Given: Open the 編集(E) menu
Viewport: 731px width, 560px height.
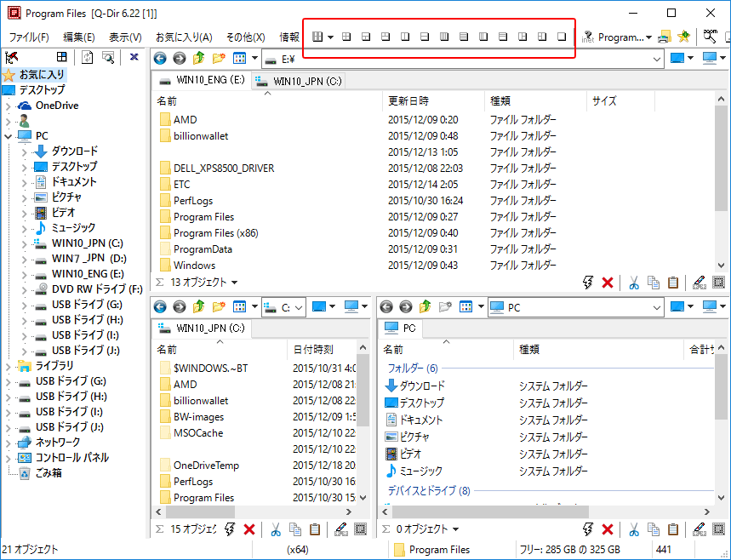Looking at the screenshot, I should click(79, 37).
